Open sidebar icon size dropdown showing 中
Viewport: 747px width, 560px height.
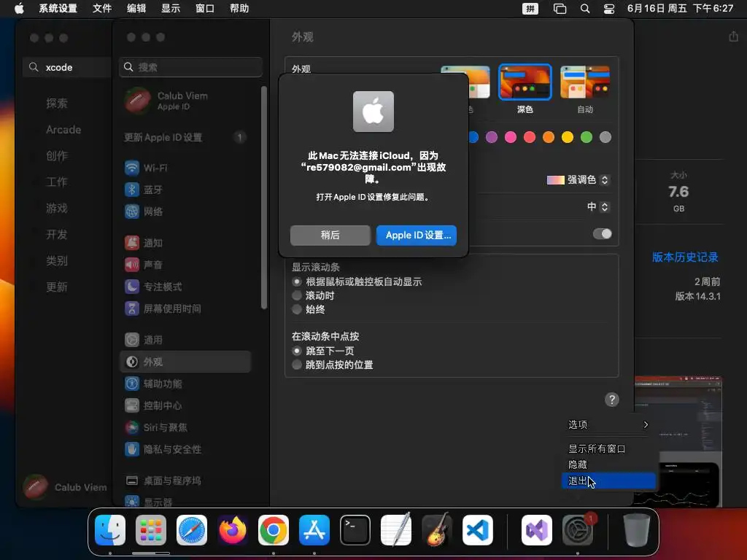598,206
